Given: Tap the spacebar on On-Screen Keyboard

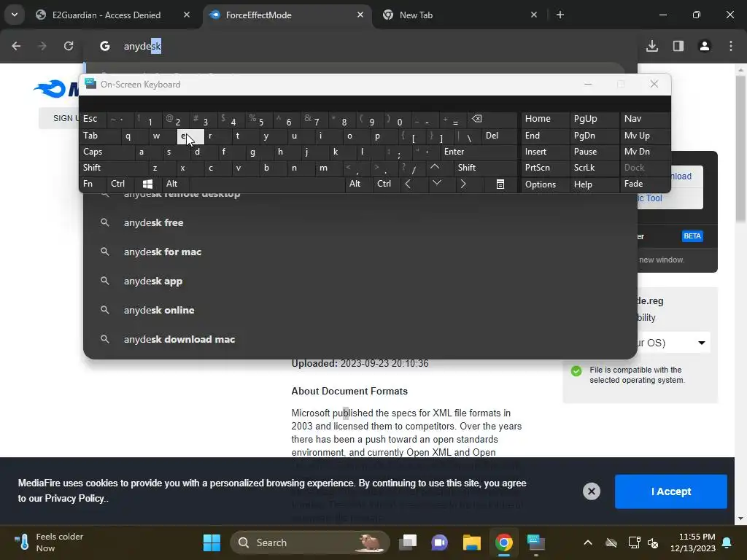Looking at the screenshot, I should (x=267, y=184).
